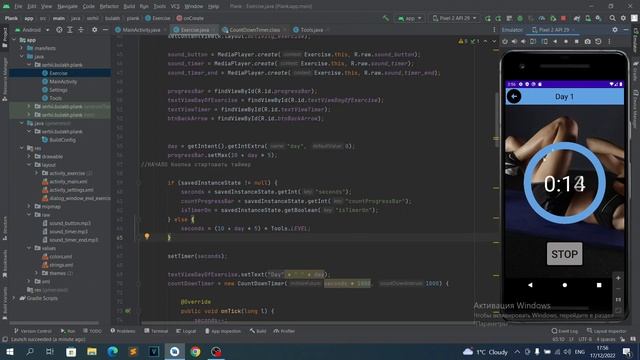
Task: Click Expand All icon in Project panel
Action: [70, 30]
